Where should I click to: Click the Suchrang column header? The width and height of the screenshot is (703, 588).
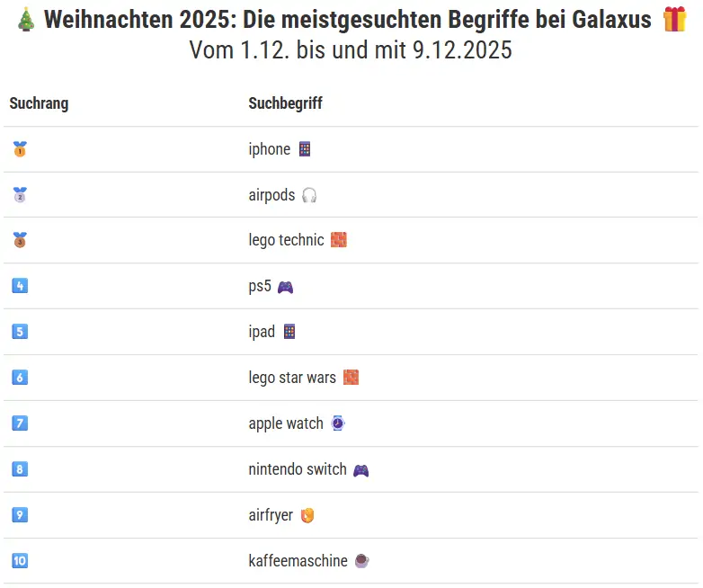tap(39, 103)
